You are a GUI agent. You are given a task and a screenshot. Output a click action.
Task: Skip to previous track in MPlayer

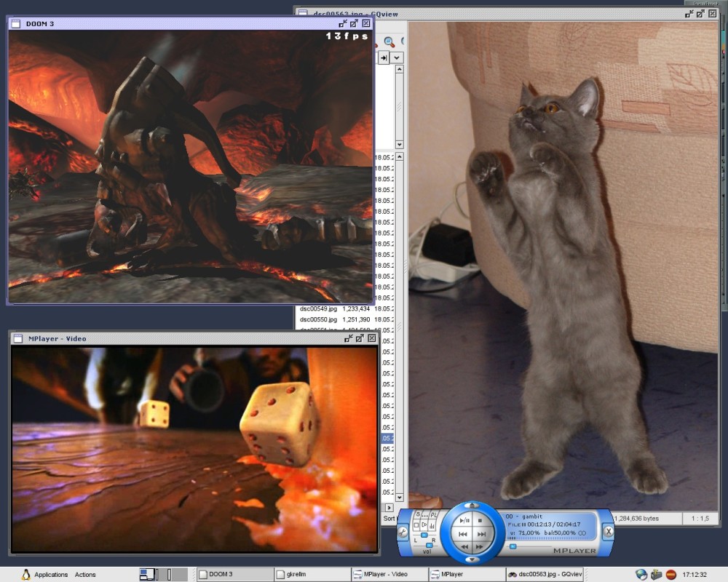pos(463,534)
